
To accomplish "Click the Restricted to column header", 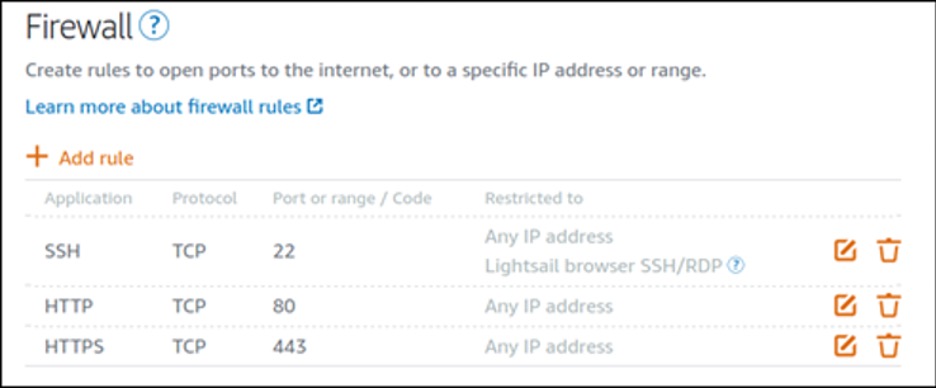I will [534, 198].
